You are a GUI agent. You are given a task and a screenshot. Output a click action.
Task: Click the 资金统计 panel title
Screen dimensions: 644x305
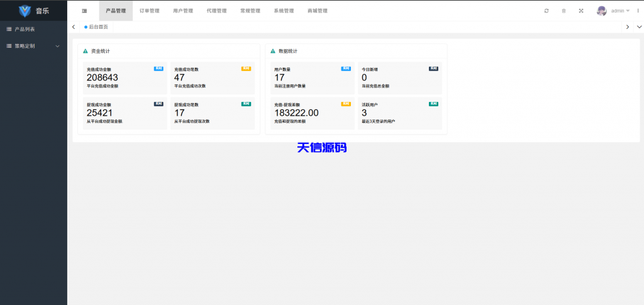(100, 52)
